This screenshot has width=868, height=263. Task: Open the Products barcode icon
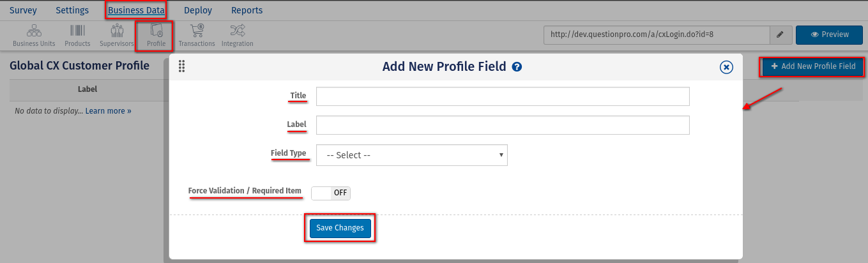77,31
